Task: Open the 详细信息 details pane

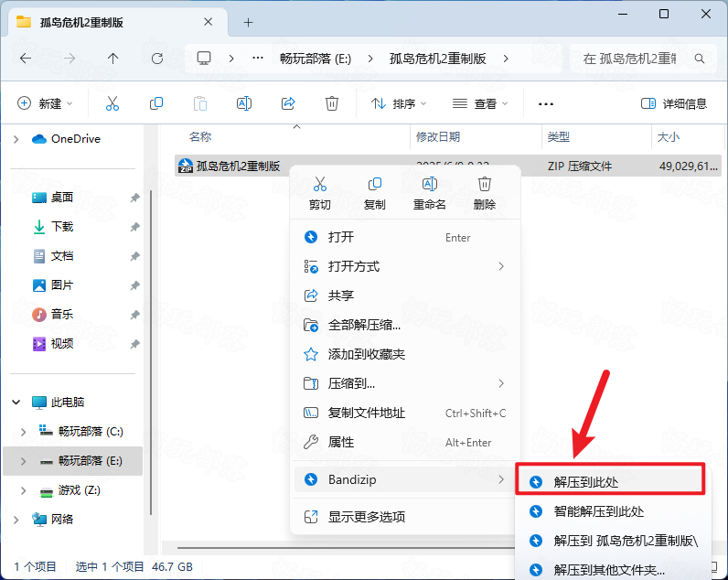Action: [x=674, y=103]
